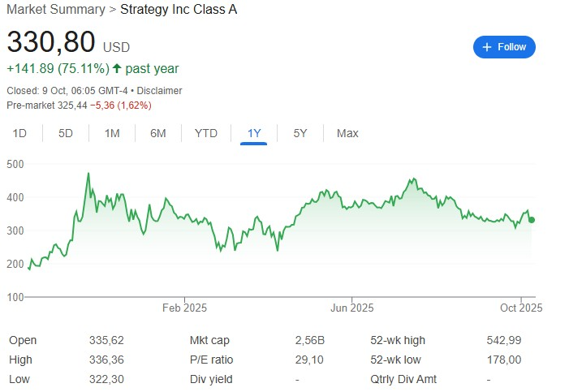Switch to the YTD chart view

click(x=206, y=133)
